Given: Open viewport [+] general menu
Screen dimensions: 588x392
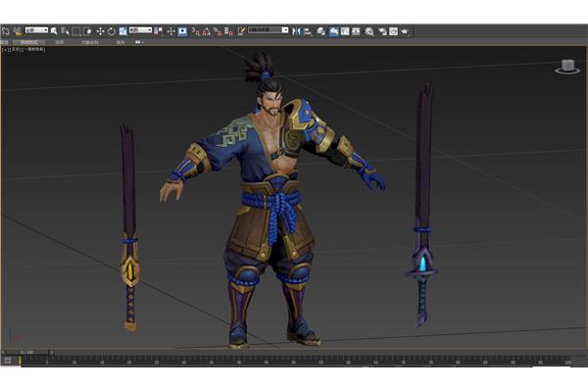Looking at the screenshot, I should coord(5,49).
